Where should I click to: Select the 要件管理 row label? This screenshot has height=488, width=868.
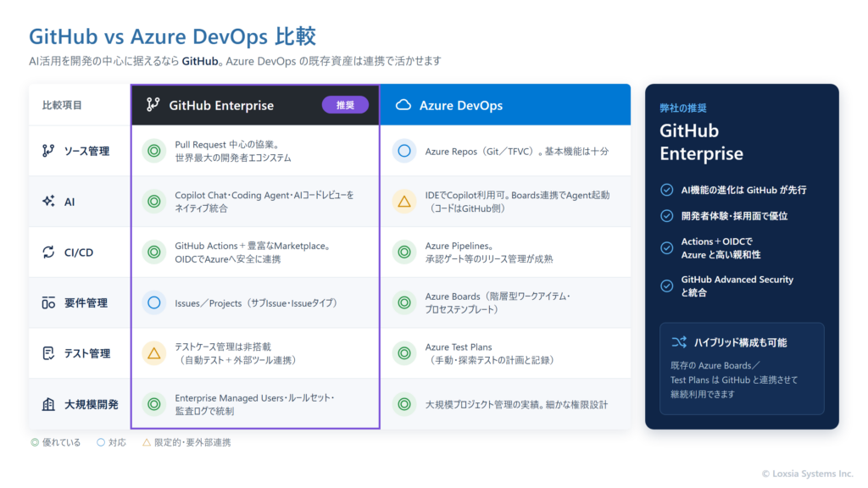click(x=86, y=302)
